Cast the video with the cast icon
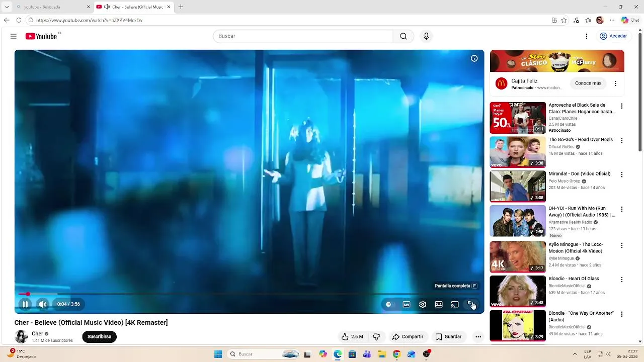 tap(455, 304)
